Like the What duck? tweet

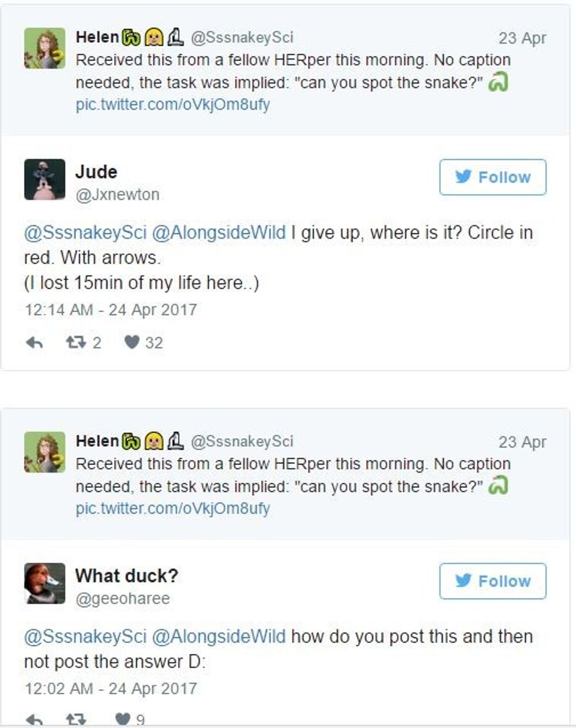[123, 720]
